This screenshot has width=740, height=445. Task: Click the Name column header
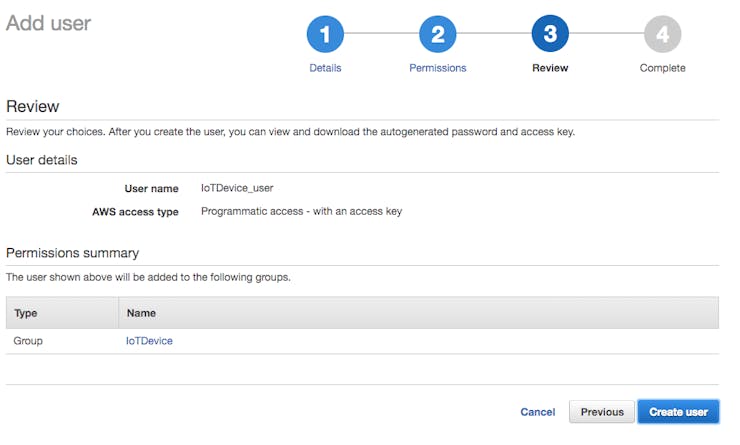pyautogui.click(x=141, y=313)
